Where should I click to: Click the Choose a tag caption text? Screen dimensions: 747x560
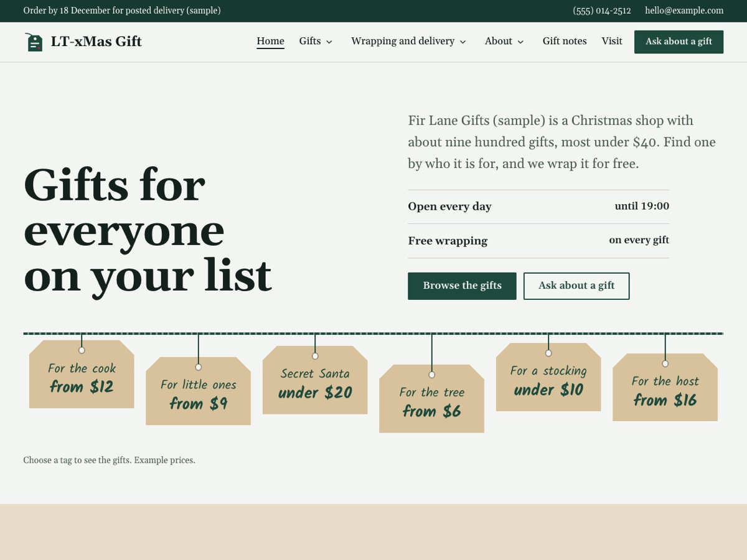point(110,460)
